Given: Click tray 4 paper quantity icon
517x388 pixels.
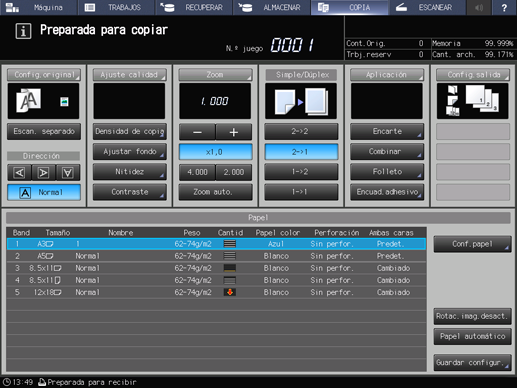Looking at the screenshot, I should click(x=230, y=280).
